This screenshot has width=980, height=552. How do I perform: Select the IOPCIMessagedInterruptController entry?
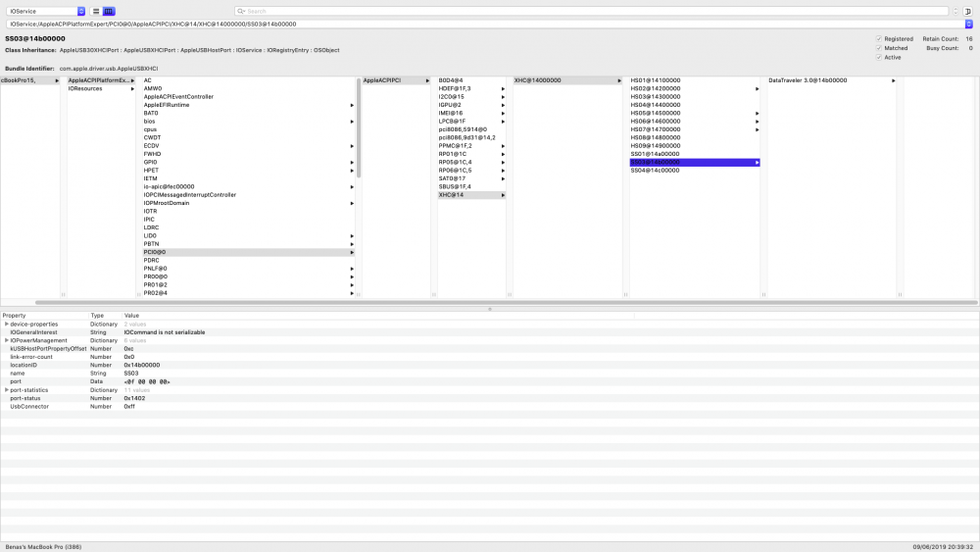click(x=248, y=195)
